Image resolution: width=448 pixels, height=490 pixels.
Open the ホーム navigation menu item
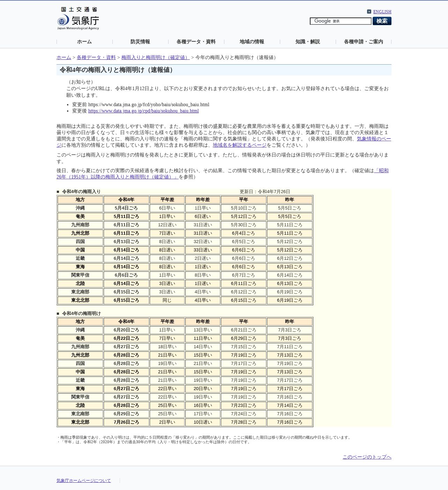(x=84, y=42)
